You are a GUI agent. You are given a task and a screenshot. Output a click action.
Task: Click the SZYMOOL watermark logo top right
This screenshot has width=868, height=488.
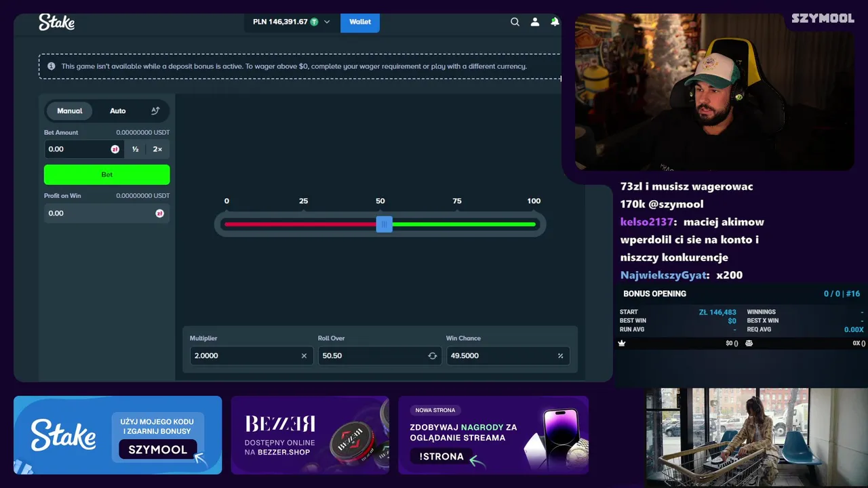823,18
